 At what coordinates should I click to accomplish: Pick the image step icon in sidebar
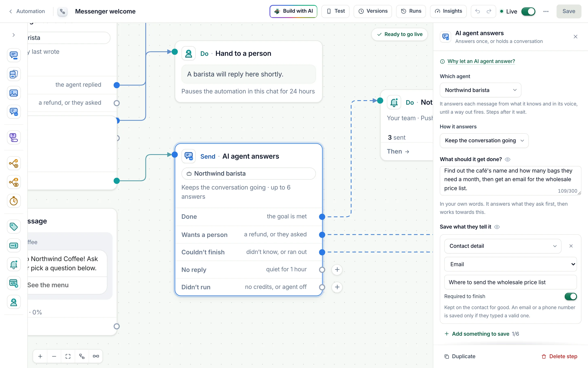(14, 93)
